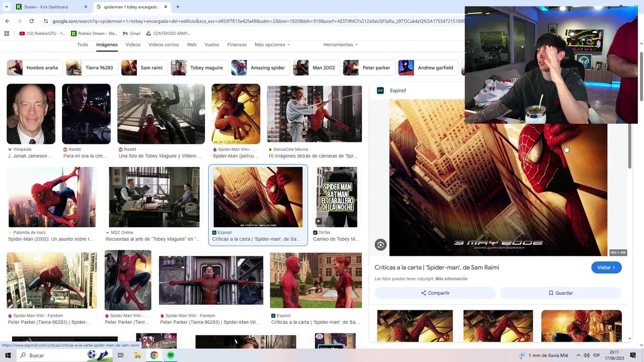Switch to the Vídeos cortos tab
Screen dimensions: 644x362
(164, 45)
